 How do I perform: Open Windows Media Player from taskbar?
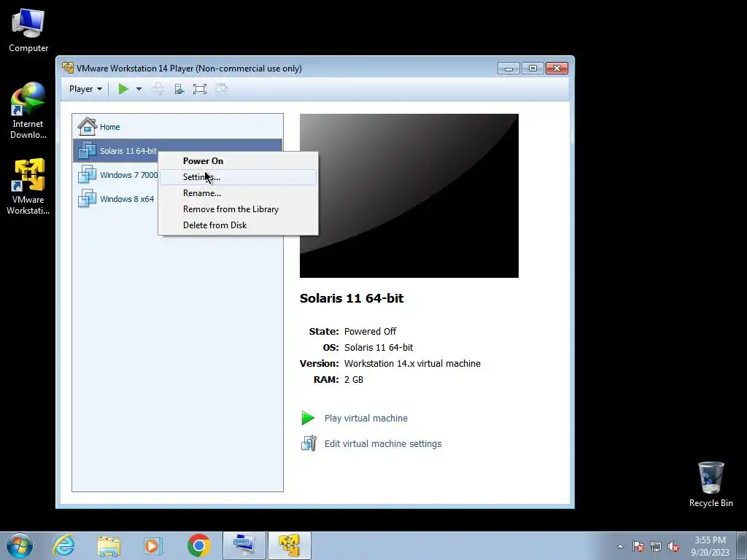click(x=153, y=545)
